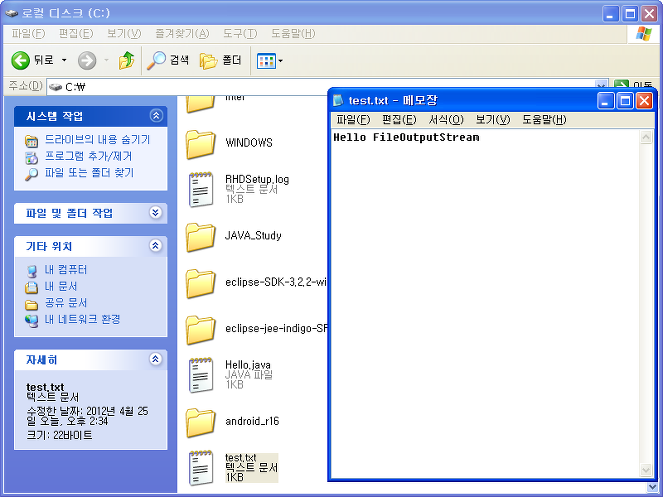Open Explorer 도움말(H) menu
This screenshot has width=663, height=497.
click(x=293, y=33)
